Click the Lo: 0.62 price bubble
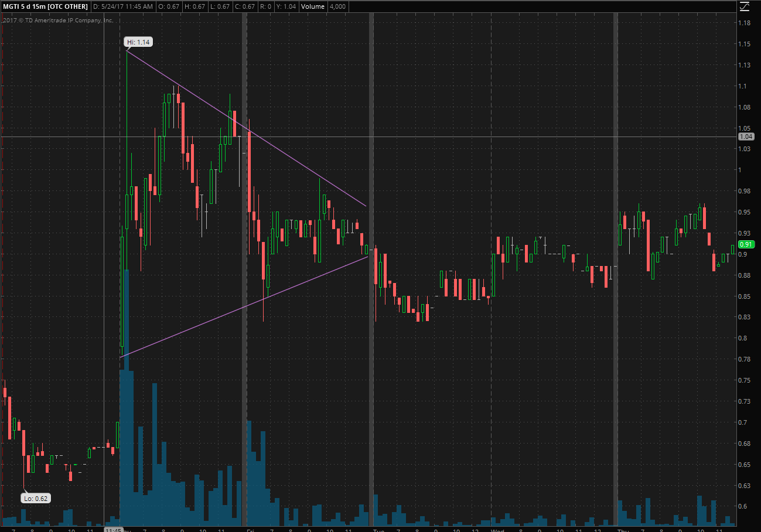 35,499
